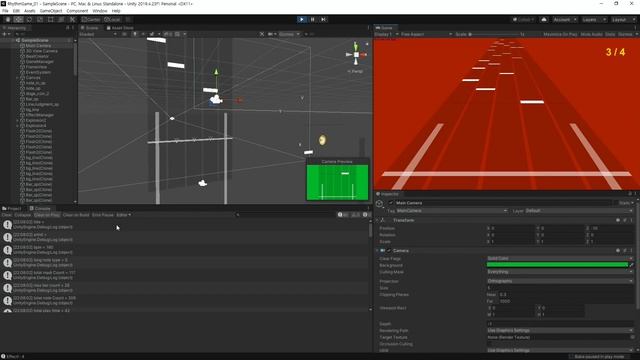Select the Game tab
This screenshot has height=360, width=640.
(384, 28)
